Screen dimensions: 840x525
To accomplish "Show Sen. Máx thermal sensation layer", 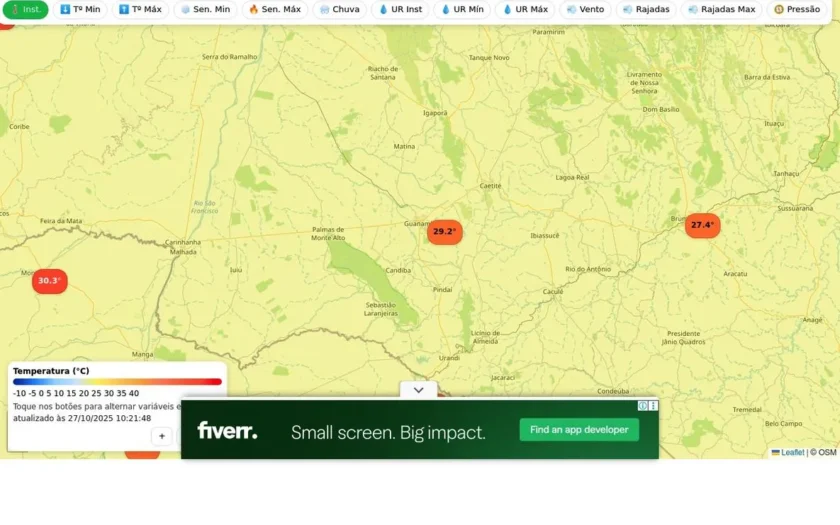I will 275,9.
